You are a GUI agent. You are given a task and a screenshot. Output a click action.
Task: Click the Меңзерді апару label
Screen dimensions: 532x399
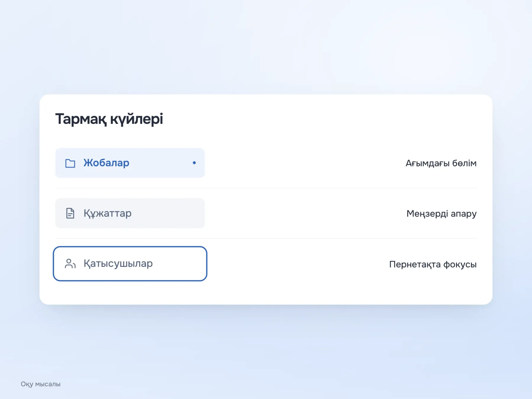coord(442,213)
